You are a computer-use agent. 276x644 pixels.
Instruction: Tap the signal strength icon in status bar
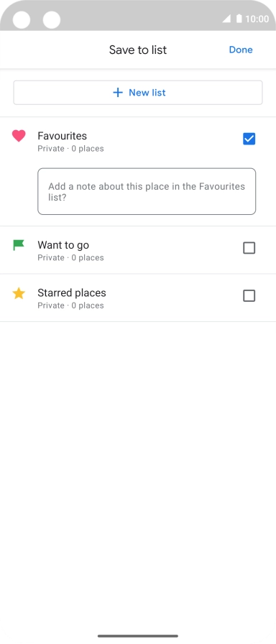click(226, 19)
